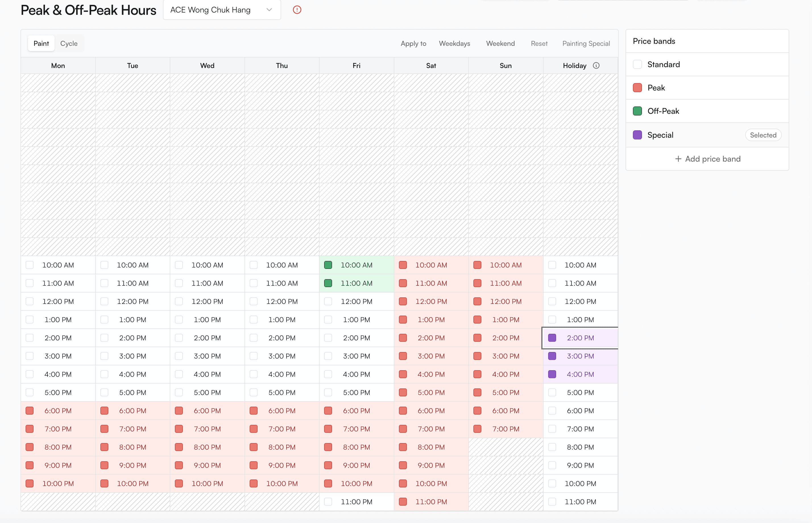This screenshot has height=523, width=812.
Task: Click Tuesday 8:00 PM time slot text
Action: pos(133,447)
